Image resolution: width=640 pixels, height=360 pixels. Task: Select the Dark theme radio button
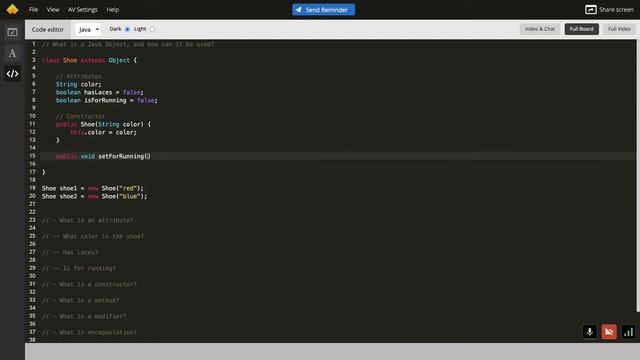point(127,29)
